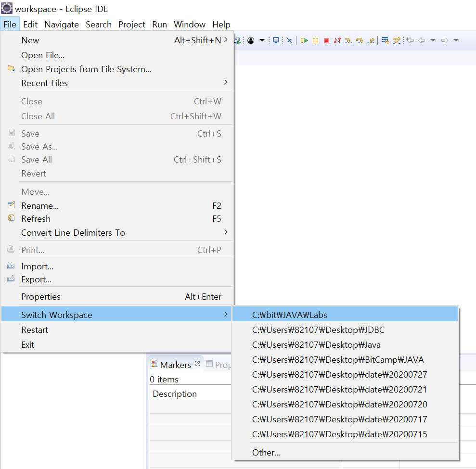Open the Window menu
The height and width of the screenshot is (469, 476).
(x=190, y=24)
